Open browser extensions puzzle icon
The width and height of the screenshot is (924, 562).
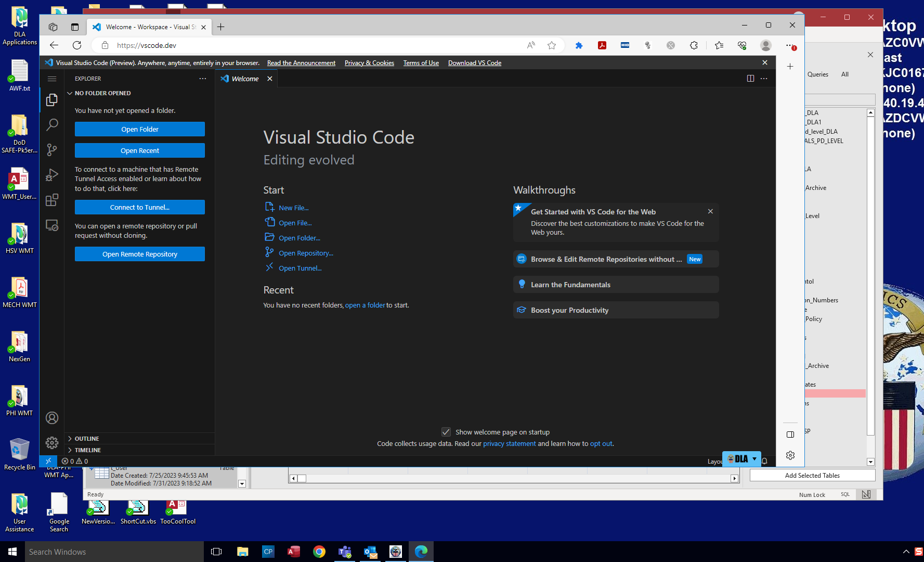click(x=694, y=45)
